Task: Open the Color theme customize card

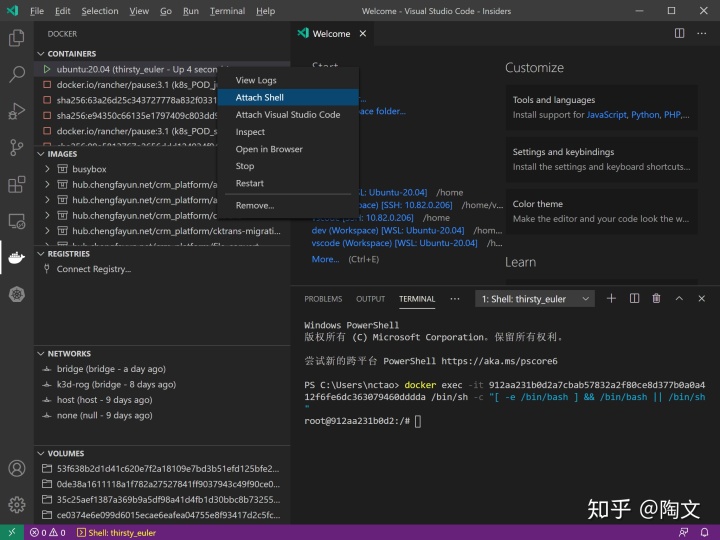Action: click(602, 211)
